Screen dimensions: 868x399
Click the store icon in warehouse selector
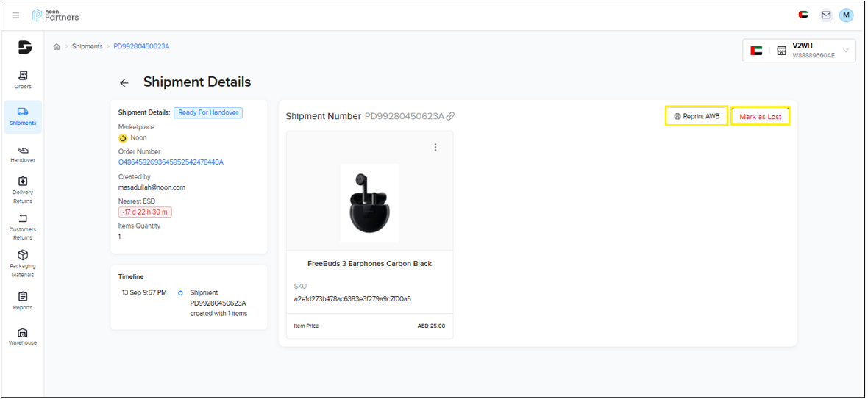point(781,51)
